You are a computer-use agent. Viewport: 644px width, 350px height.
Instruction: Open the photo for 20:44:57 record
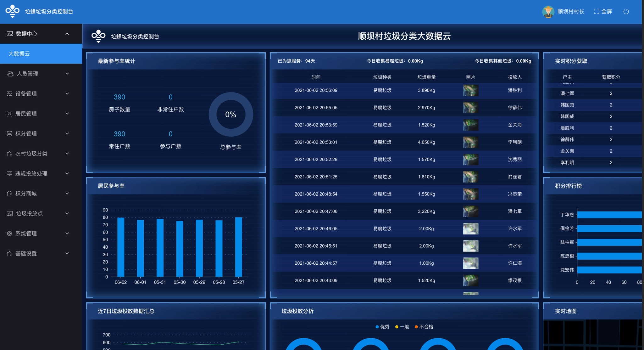click(471, 263)
